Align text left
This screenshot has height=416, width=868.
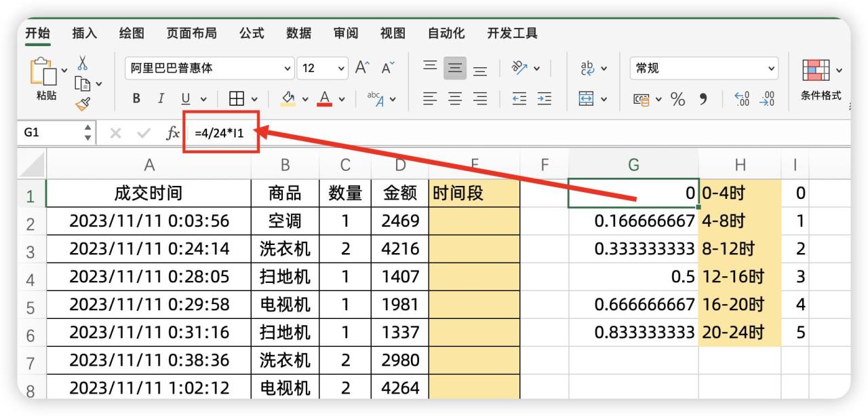[430, 99]
